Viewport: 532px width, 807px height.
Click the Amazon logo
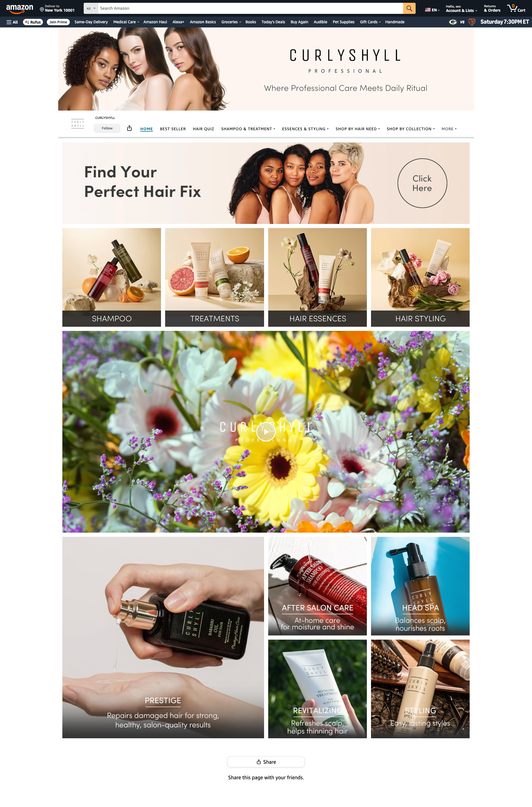20,9
